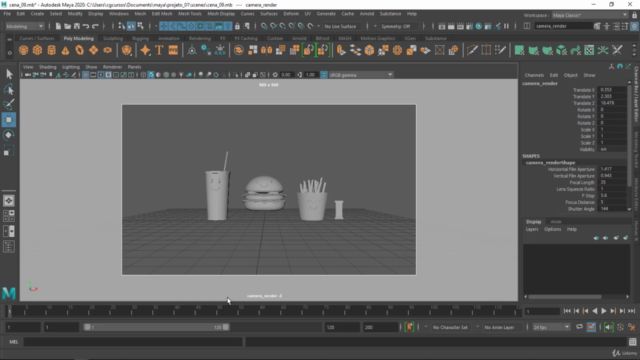Activate the Paint selection tool
The width and height of the screenshot is (640, 360).
click(9, 104)
